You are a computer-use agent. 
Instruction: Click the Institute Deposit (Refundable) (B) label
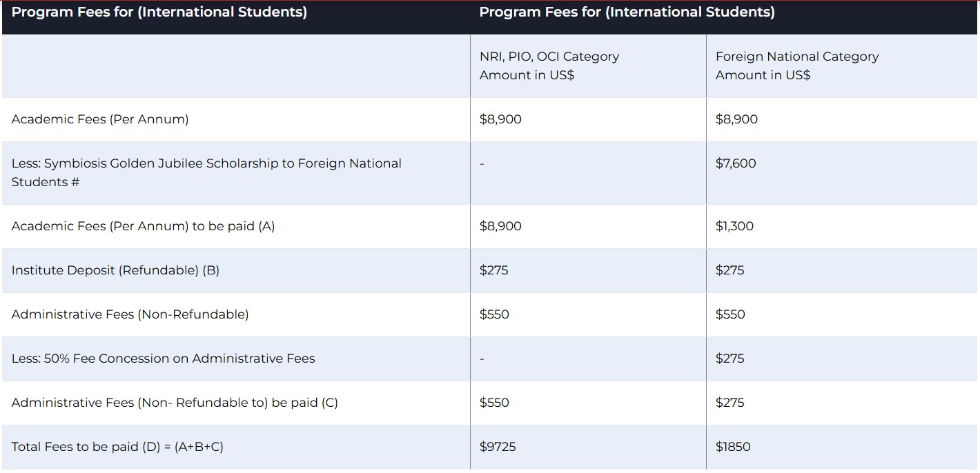(115, 270)
